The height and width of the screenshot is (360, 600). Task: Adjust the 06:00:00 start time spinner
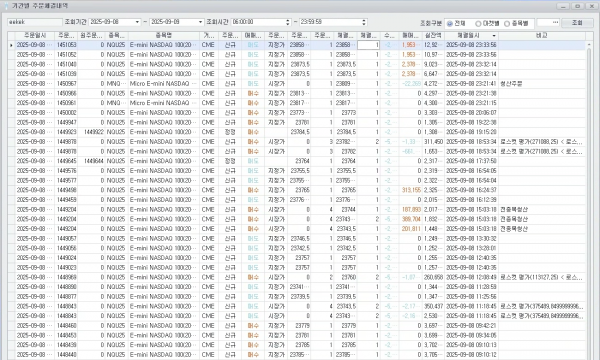288,22
